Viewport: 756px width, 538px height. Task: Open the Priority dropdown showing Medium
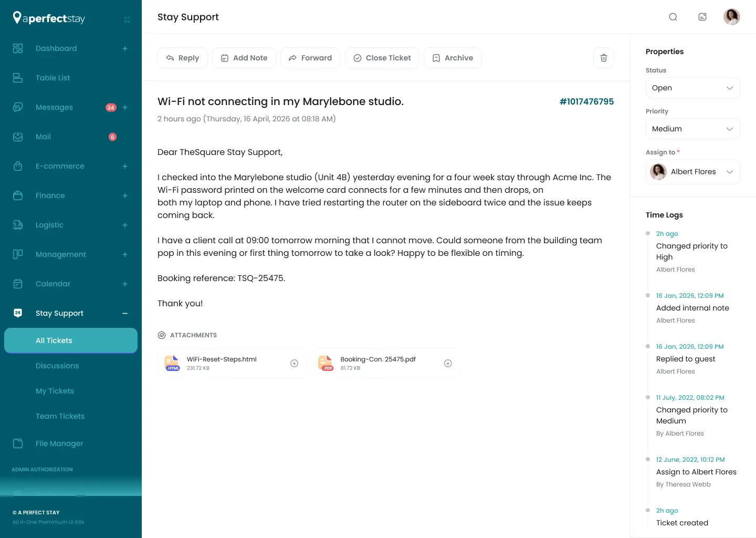[692, 129]
